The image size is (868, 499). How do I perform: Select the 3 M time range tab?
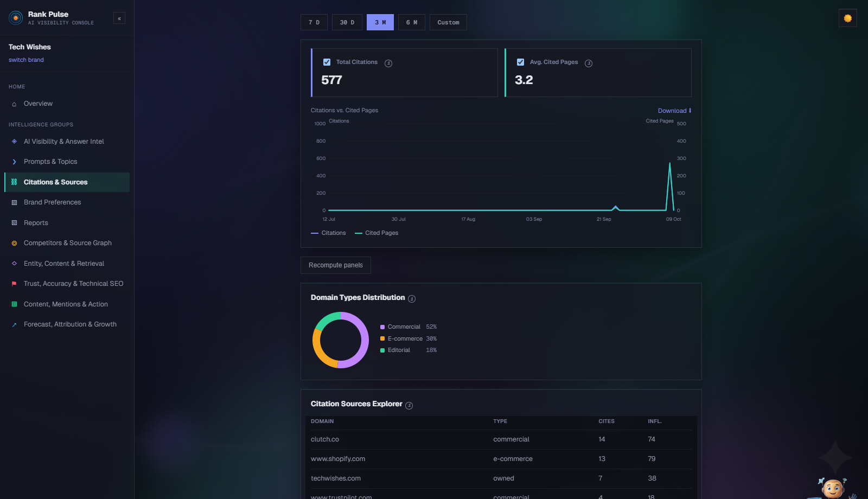pos(380,22)
